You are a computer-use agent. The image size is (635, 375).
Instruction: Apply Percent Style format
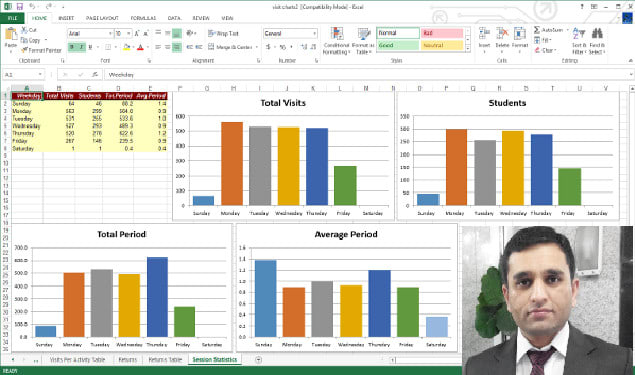(x=283, y=47)
